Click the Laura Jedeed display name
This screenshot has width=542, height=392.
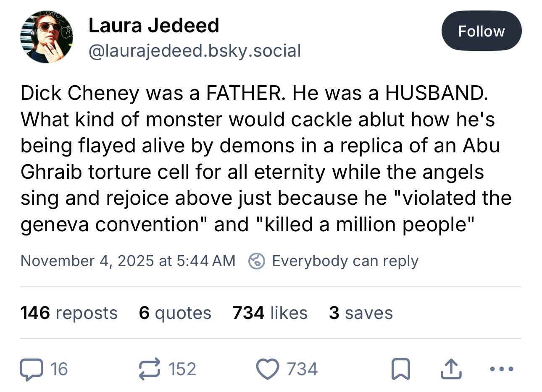pyautogui.click(x=154, y=26)
